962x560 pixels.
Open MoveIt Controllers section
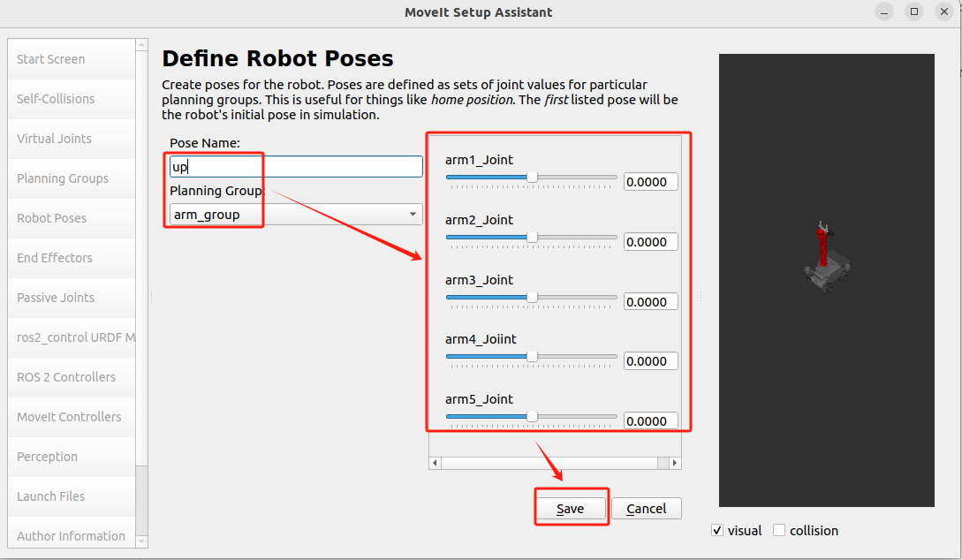pos(72,417)
